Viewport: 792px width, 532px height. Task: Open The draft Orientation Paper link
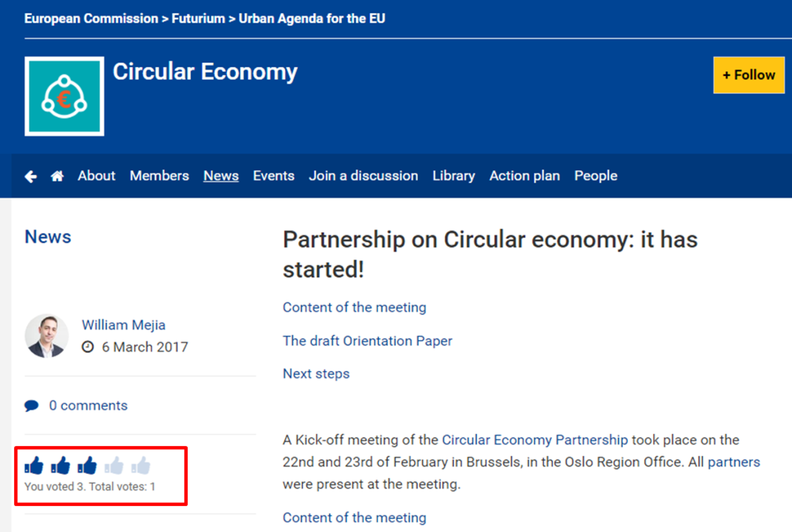(367, 341)
